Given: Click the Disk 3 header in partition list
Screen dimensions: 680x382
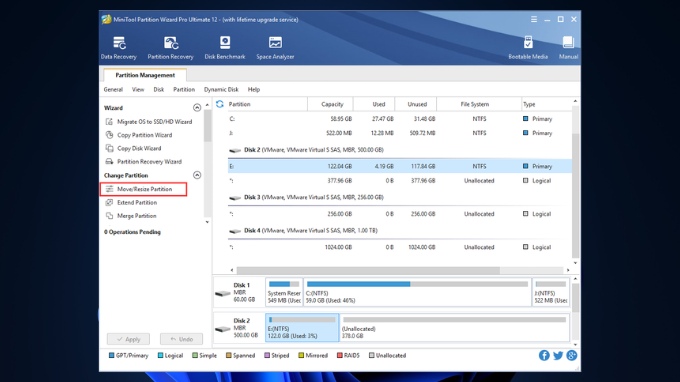Looking at the screenshot, I should point(306,197).
